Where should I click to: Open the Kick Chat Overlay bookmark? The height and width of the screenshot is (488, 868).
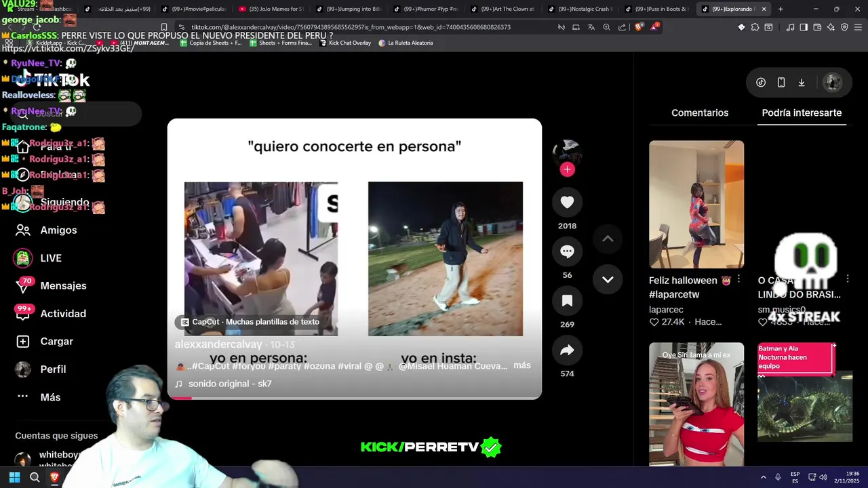pos(345,43)
